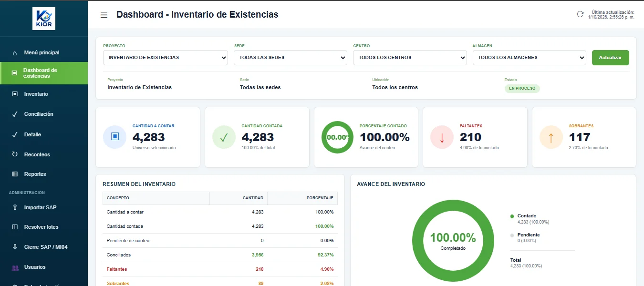This screenshot has height=286, width=644.
Task: Click the Cierre SAP / MI04 download icon
Action: 15,247
